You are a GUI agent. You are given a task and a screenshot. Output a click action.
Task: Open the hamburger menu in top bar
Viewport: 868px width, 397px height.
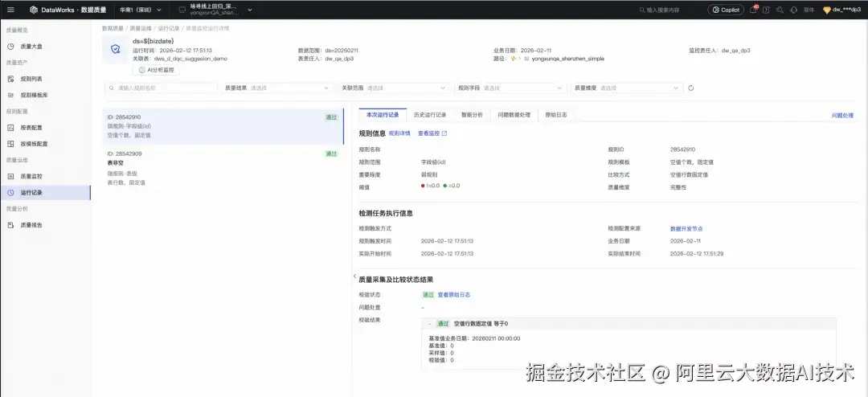click(x=10, y=10)
